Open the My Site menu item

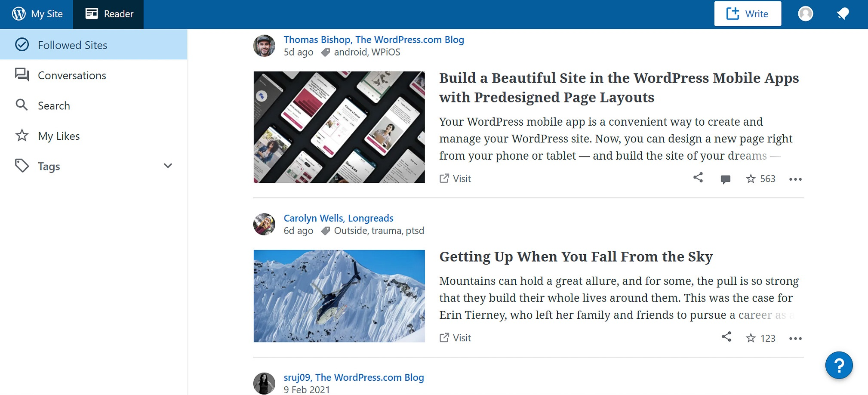click(x=46, y=13)
